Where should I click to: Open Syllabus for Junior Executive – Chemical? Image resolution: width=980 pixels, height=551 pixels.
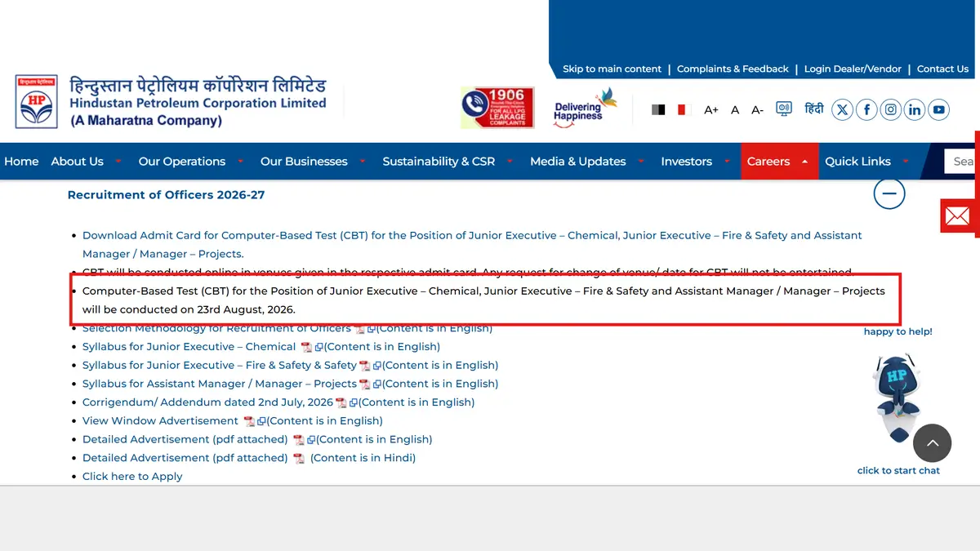tap(189, 347)
